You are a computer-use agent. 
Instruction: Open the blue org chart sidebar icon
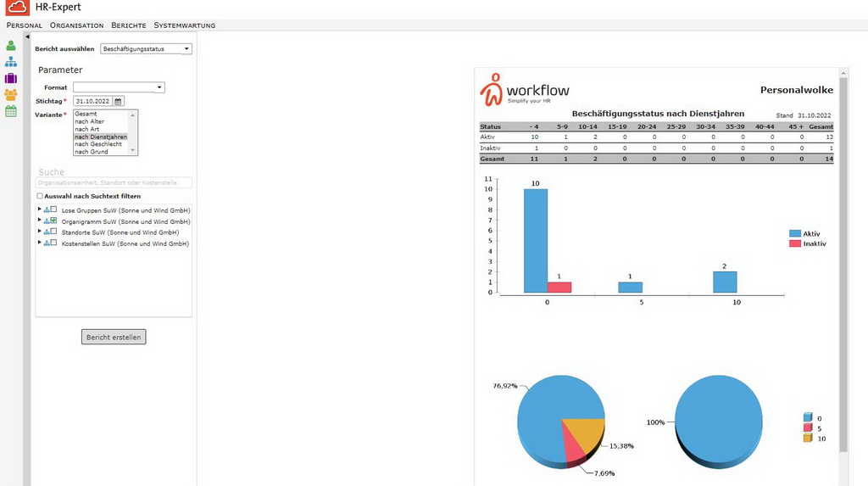[x=10, y=62]
